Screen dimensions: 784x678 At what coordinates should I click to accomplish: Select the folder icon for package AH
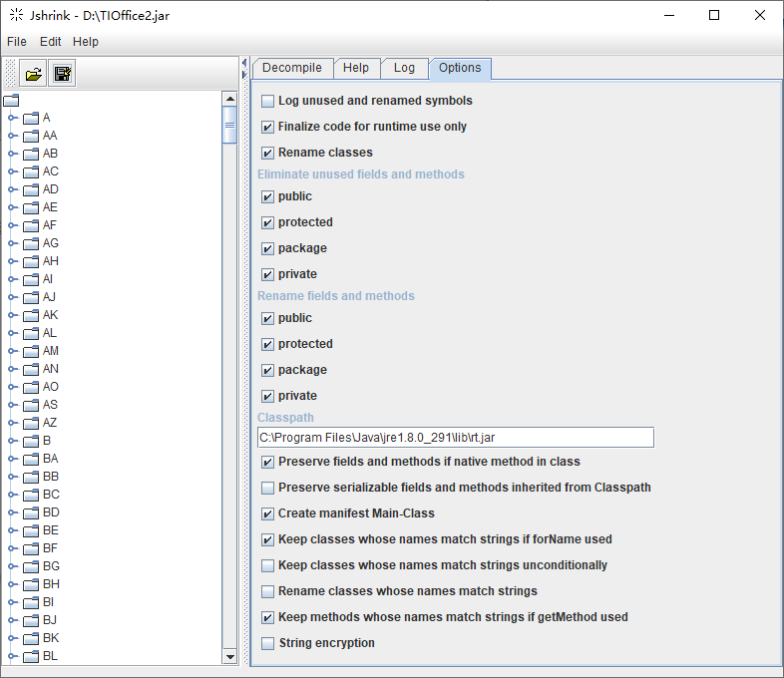pyautogui.click(x=31, y=261)
